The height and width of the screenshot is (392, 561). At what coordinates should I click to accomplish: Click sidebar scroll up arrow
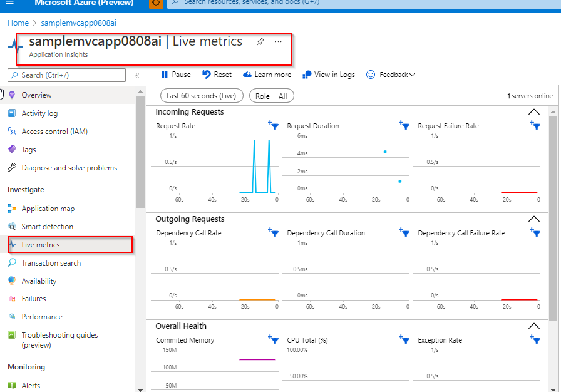(x=140, y=92)
